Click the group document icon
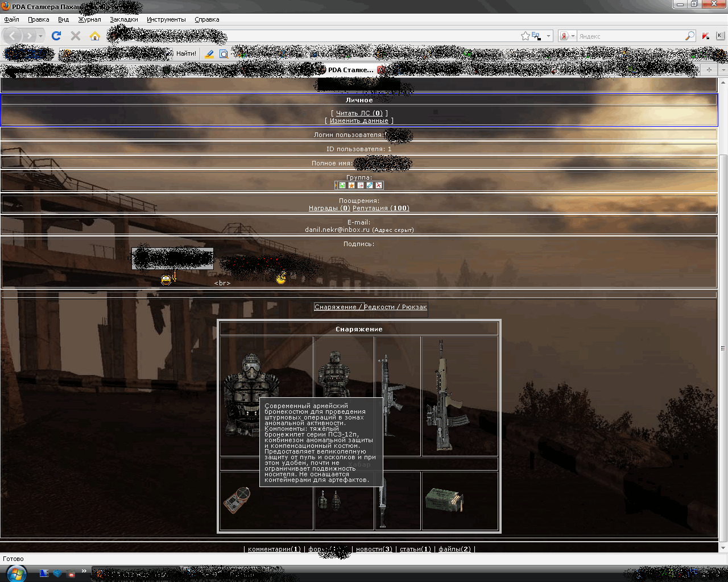 361,185
